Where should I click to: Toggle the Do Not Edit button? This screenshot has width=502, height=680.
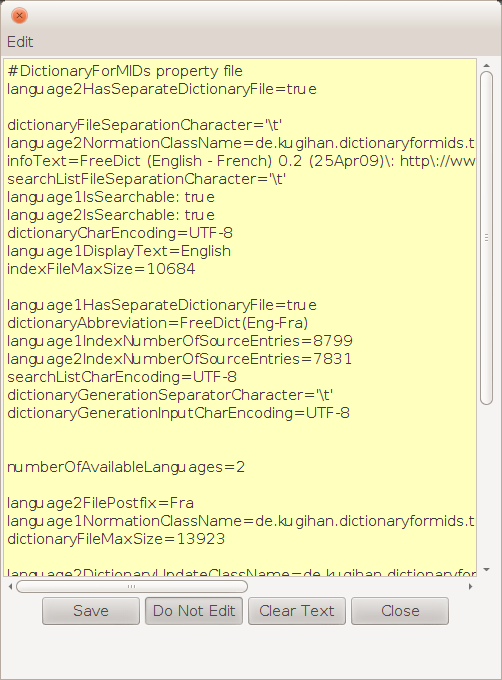point(194,611)
